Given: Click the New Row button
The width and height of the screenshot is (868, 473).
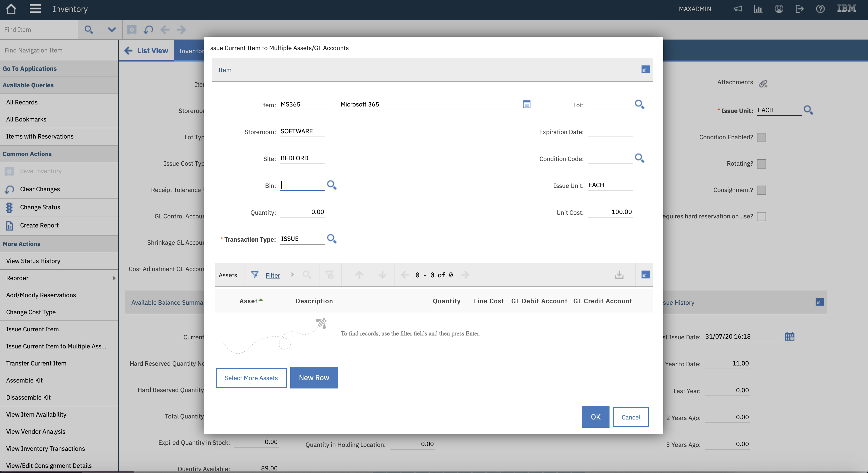Looking at the screenshot, I should click(314, 378).
